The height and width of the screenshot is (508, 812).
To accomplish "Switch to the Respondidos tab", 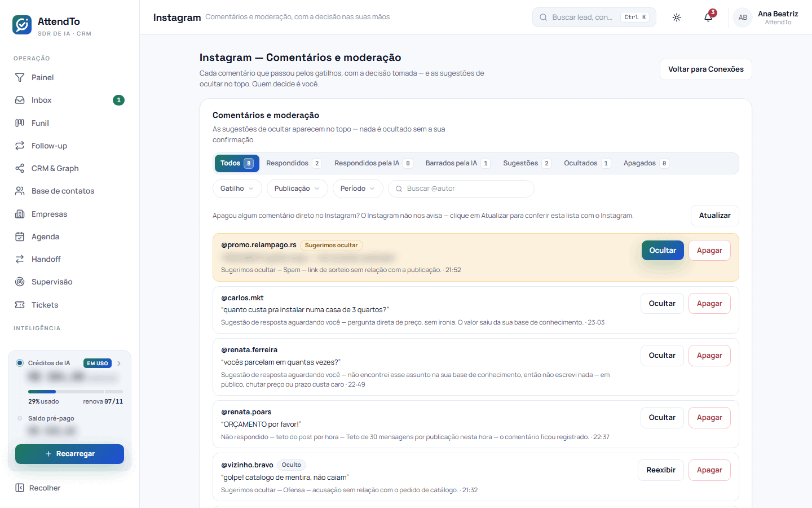I will pyautogui.click(x=293, y=163).
